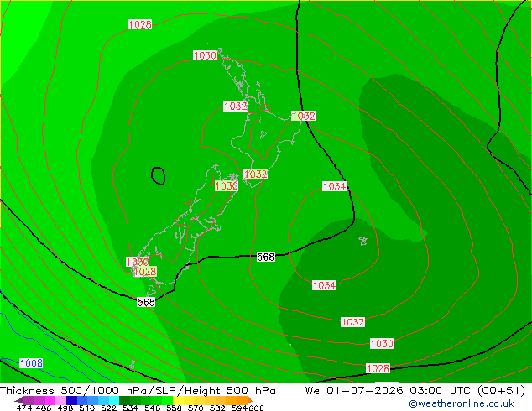Click the 606 legend value
The height and width of the screenshot is (411, 532).
(x=256, y=408)
